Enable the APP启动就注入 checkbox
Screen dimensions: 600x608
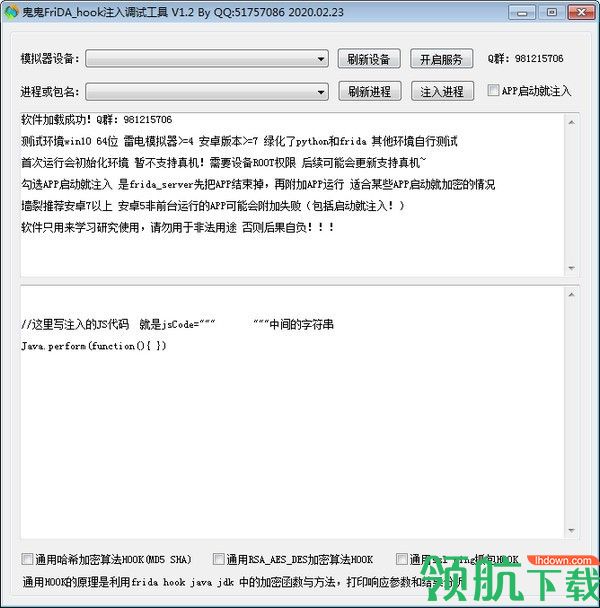[493, 90]
